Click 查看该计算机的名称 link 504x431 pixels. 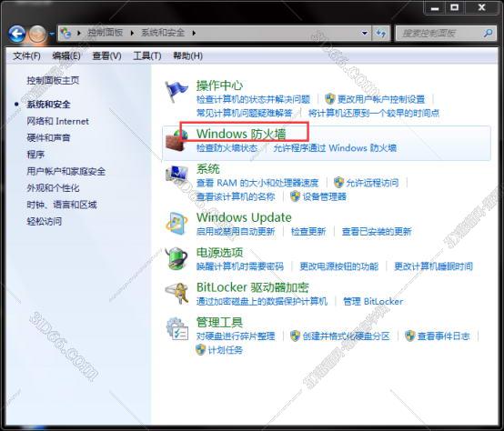coord(236,196)
